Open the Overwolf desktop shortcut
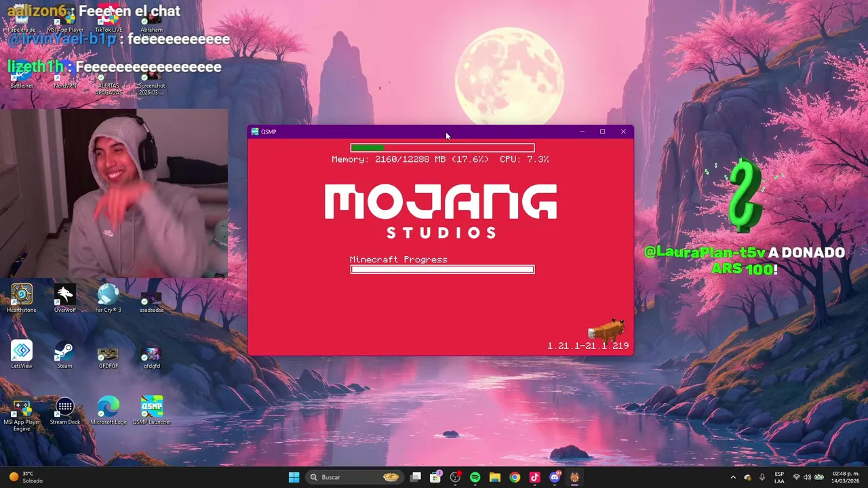The width and height of the screenshot is (868, 488). point(64,298)
